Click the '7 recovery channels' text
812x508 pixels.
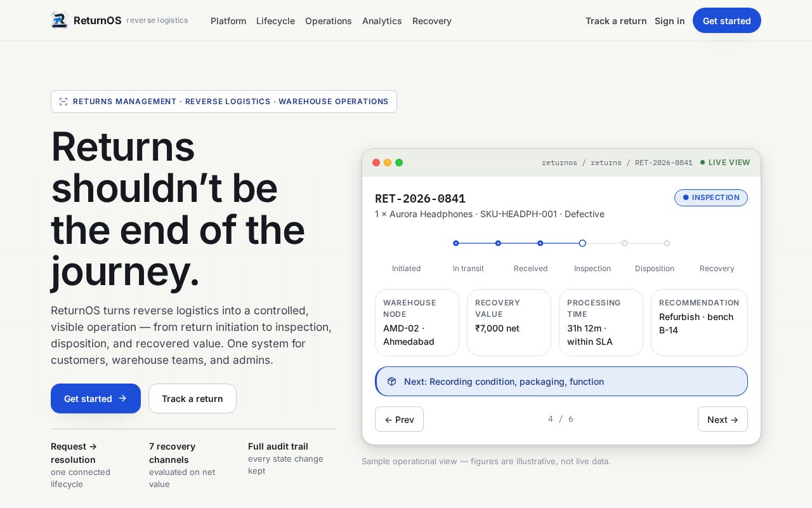[x=173, y=453]
